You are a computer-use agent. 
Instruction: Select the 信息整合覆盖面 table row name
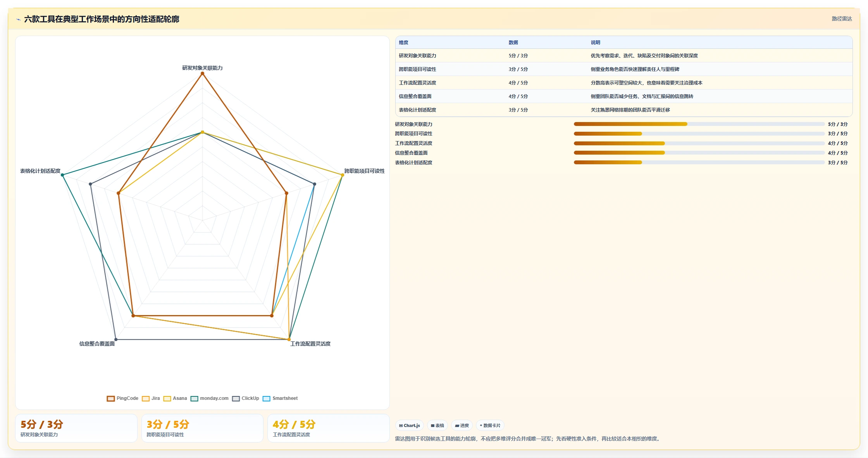(x=415, y=96)
